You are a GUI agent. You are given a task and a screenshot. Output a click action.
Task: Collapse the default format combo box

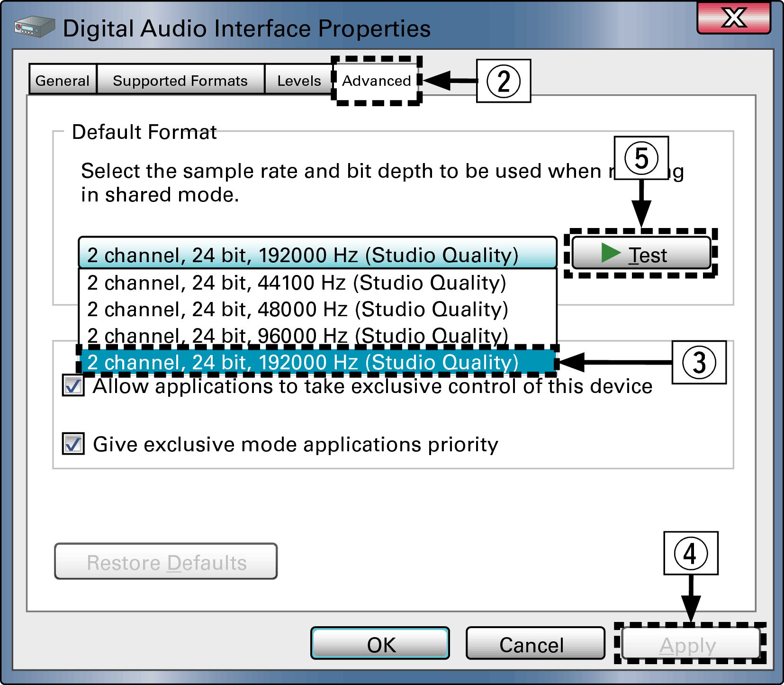(x=317, y=254)
